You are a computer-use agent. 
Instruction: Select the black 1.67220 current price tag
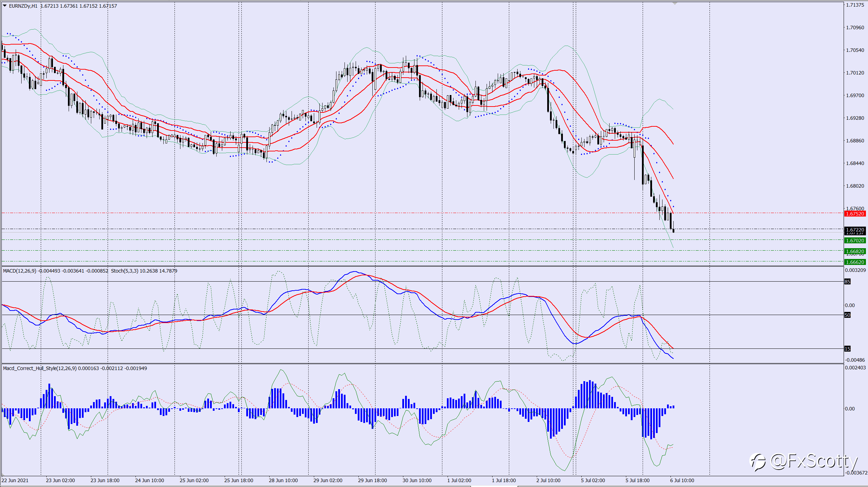tap(855, 230)
